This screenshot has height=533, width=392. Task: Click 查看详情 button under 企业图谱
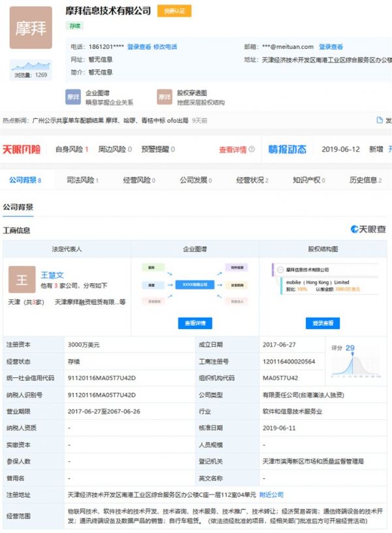coord(195,323)
